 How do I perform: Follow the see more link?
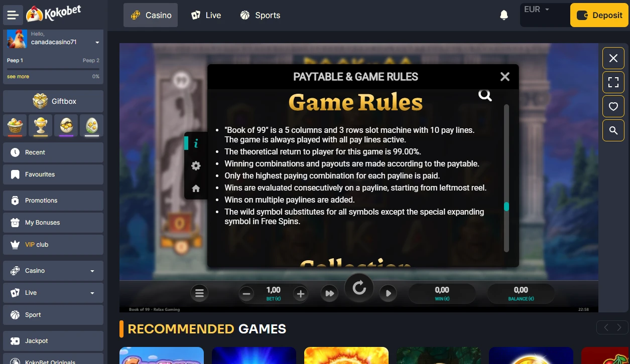[18, 77]
